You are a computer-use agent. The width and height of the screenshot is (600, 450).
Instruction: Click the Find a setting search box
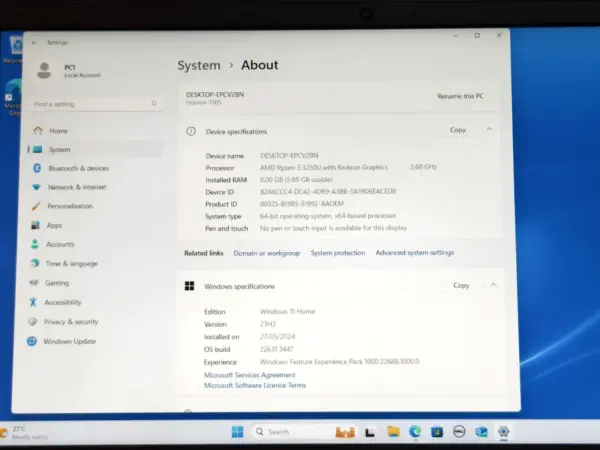[96, 104]
